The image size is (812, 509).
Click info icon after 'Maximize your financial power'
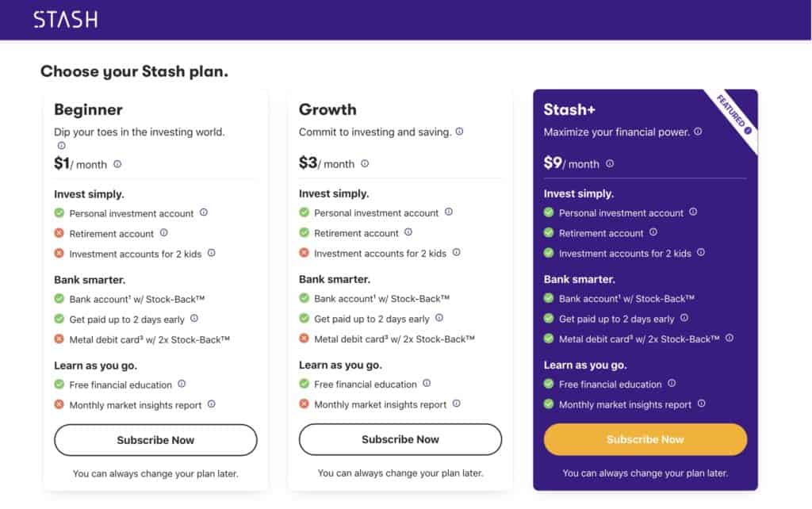click(698, 132)
